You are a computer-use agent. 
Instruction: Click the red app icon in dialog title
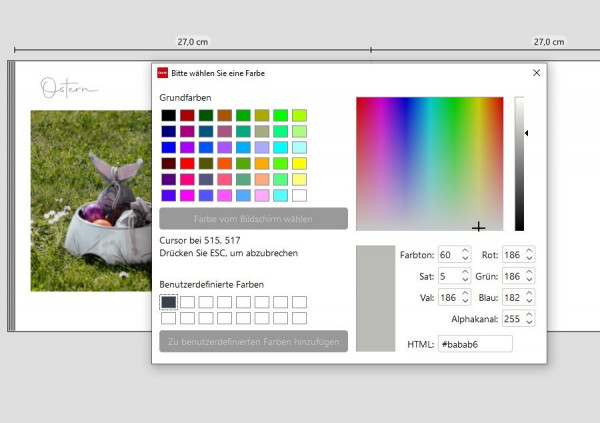(162, 73)
